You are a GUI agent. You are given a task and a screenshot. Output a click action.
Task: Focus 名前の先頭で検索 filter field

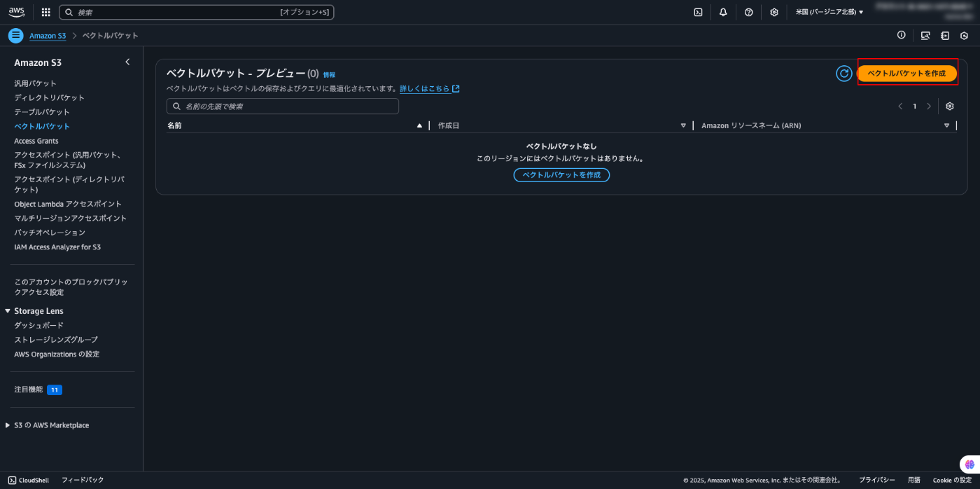pyautogui.click(x=283, y=106)
